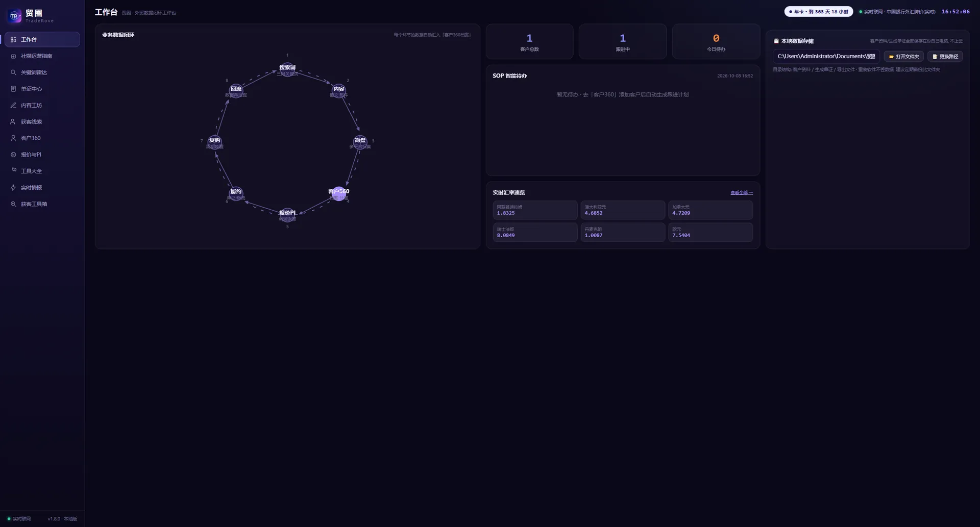Click the 复购 node in the cycle

215,142
